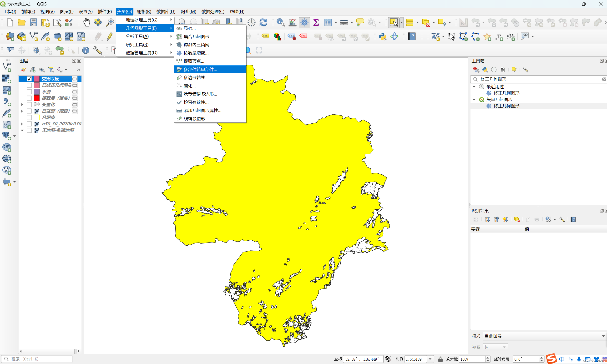Click the filter legend funnel icon in layers panel
Viewport: 607px width, 364px height.
[51, 70]
